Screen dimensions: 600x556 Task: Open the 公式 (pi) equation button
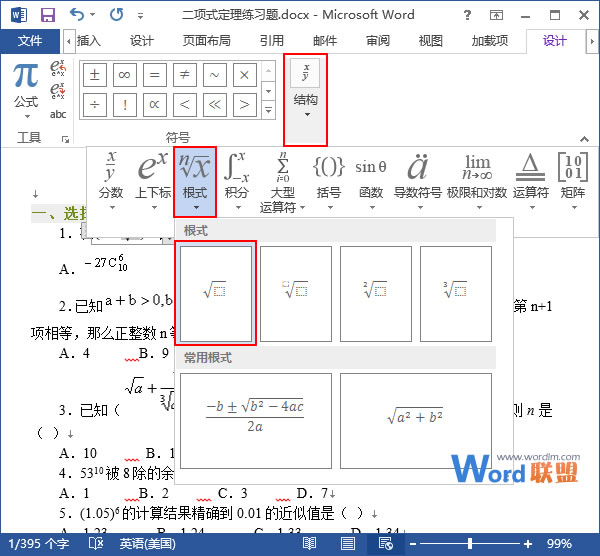pyautogui.click(x=26, y=84)
